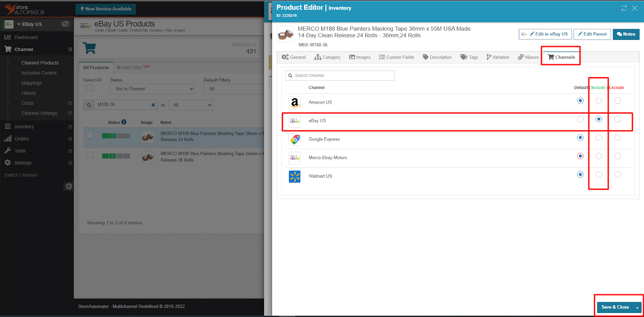Refresh the Product Editor panel
644x317 pixels.
click(x=624, y=8)
